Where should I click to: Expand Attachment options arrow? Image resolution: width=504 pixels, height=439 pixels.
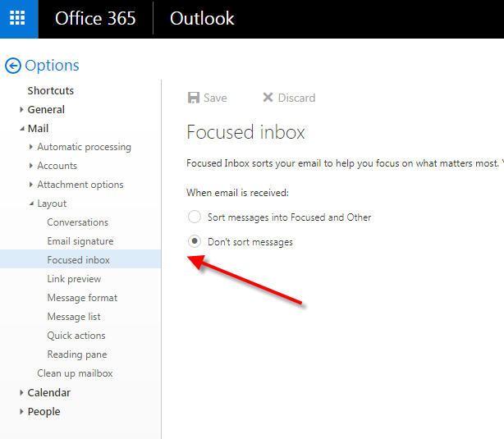[31, 185]
